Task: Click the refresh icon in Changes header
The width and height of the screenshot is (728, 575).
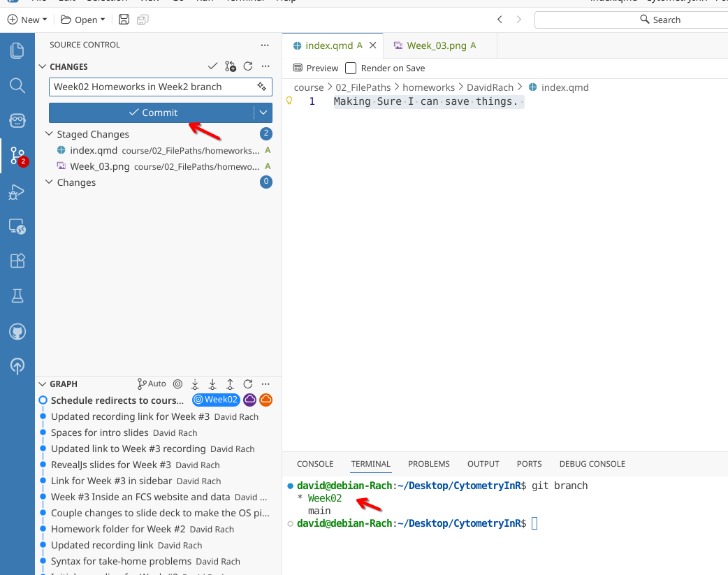Action: pyautogui.click(x=247, y=66)
